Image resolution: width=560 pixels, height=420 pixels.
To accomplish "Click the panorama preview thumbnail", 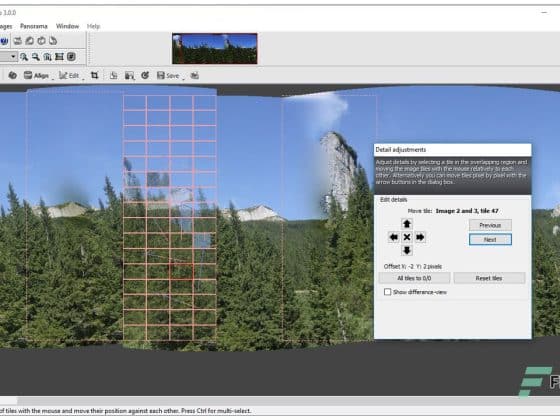I will coord(215,49).
